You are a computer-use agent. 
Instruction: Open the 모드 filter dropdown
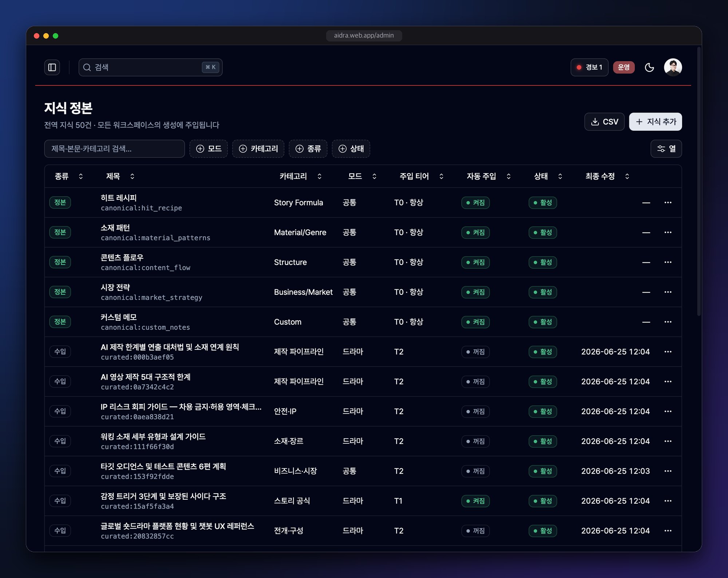coord(209,149)
